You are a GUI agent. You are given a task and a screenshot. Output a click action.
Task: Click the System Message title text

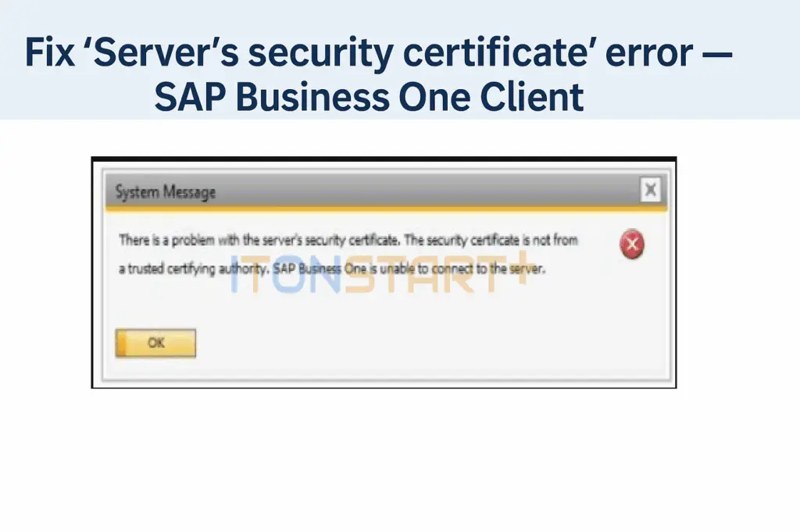(x=165, y=192)
